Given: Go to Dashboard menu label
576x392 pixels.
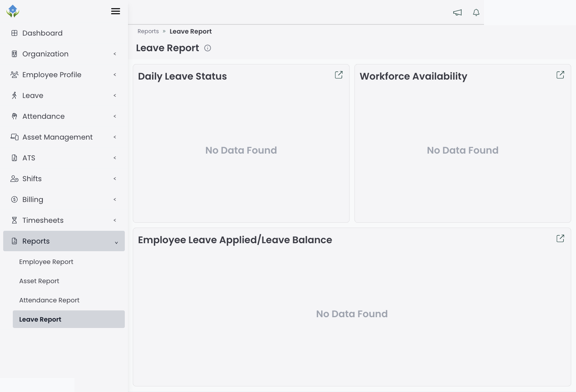Looking at the screenshot, I should 42,33.
